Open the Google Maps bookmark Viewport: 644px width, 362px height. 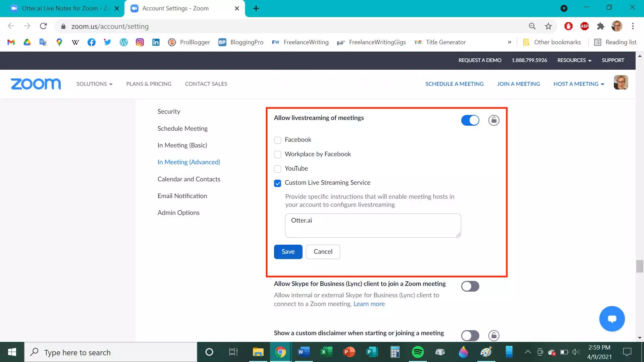click(x=59, y=42)
